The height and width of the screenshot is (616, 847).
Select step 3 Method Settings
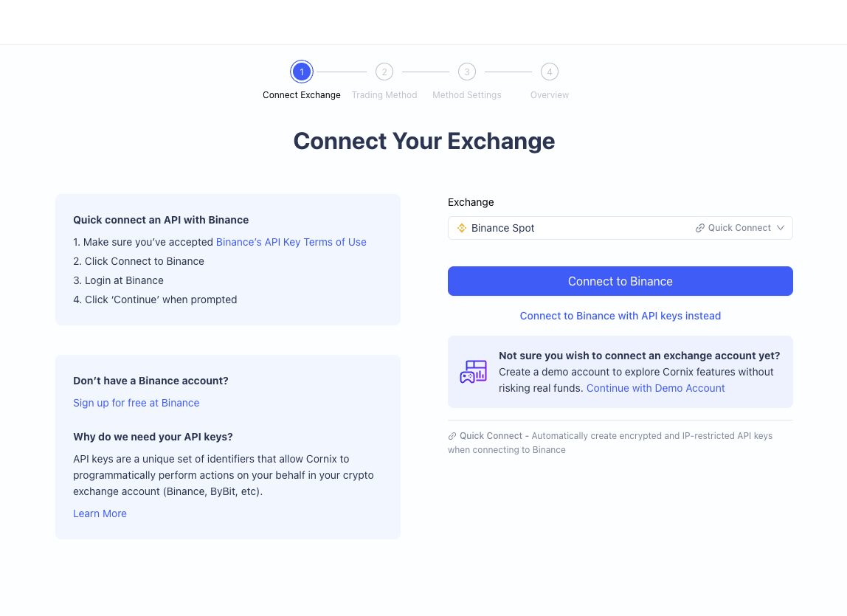click(x=467, y=72)
